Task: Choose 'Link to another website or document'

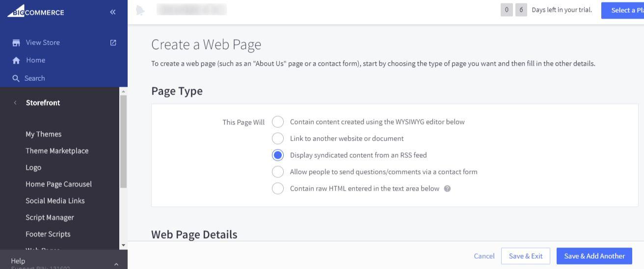Action: pyautogui.click(x=278, y=139)
